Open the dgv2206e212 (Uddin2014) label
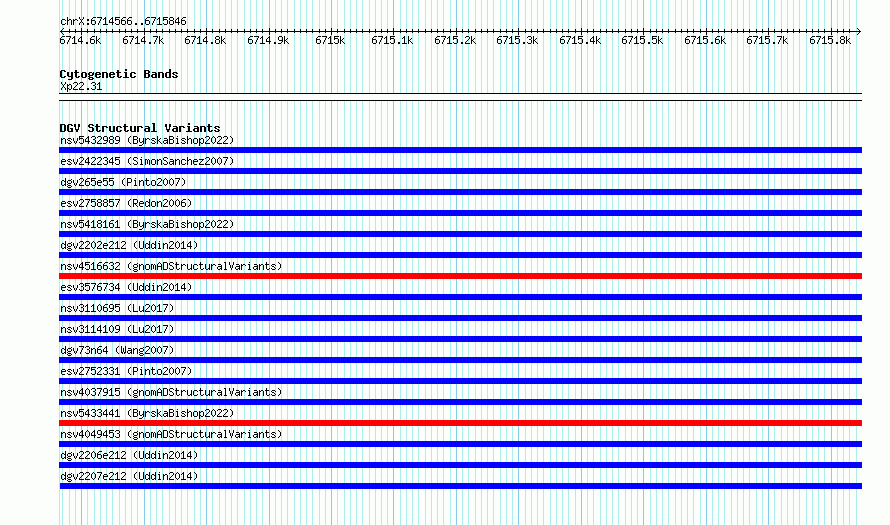This screenshot has height=525, width=890. click(x=129, y=455)
